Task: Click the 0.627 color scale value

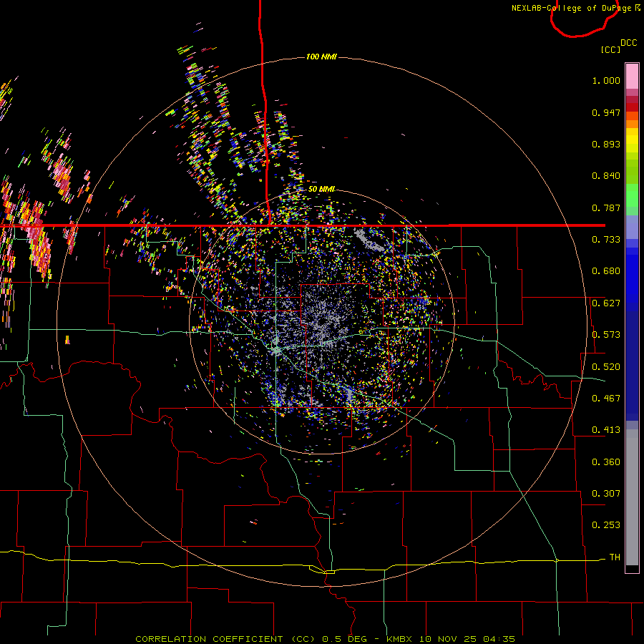Action: pyautogui.click(x=606, y=303)
